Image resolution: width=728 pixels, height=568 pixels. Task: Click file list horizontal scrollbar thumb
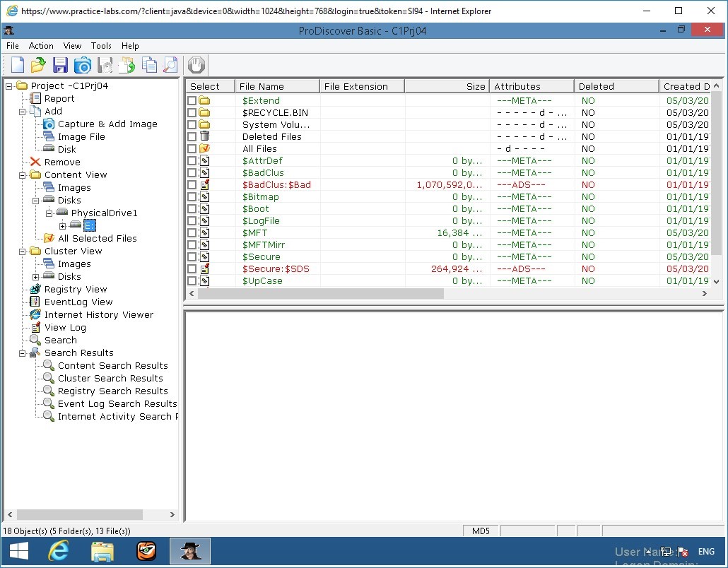point(320,294)
